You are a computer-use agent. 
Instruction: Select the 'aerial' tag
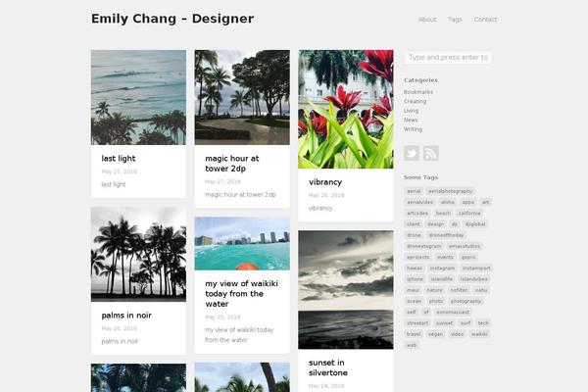pos(414,191)
